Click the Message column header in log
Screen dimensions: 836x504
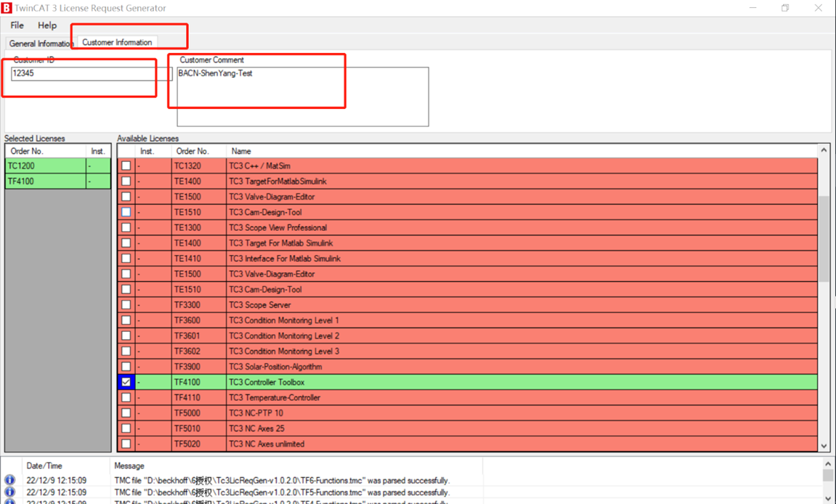tap(296, 466)
